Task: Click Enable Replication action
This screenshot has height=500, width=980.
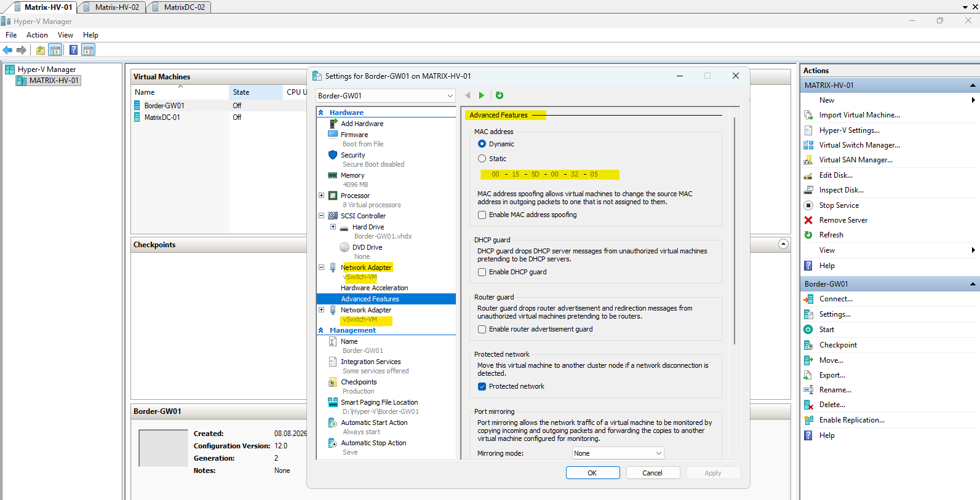Action: click(x=852, y=420)
